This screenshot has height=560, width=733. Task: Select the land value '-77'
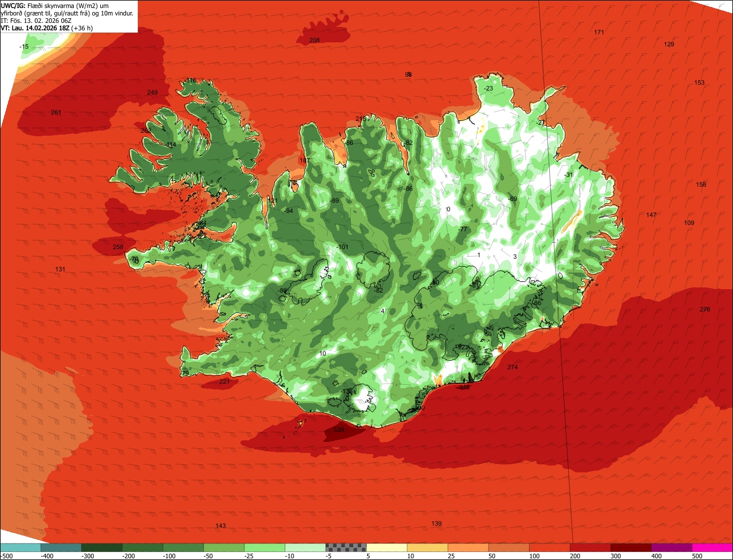pyautogui.click(x=463, y=229)
